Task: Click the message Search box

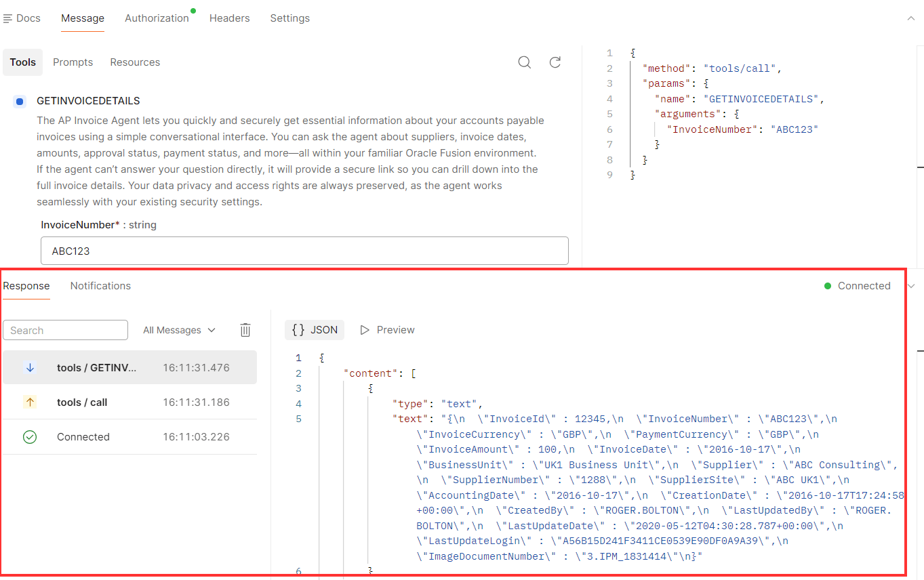Action: tap(65, 330)
